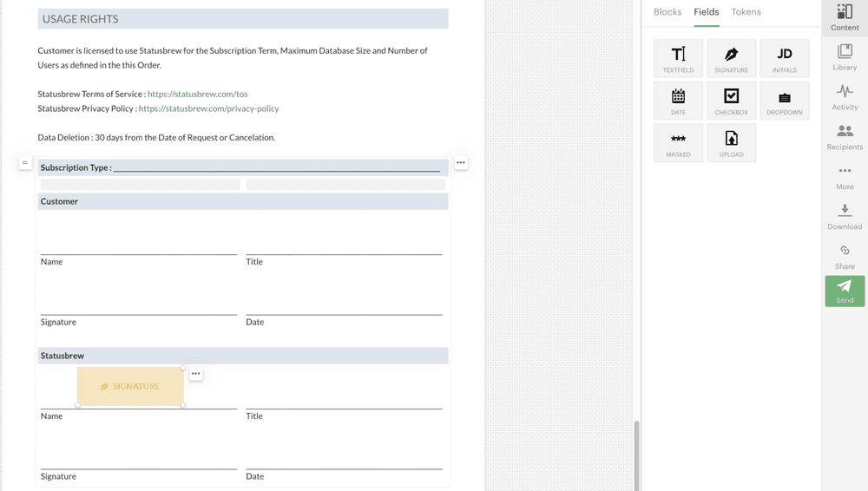
Task: Select the Checkbox field tool
Action: pyautogui.click(x=731, y=101)
